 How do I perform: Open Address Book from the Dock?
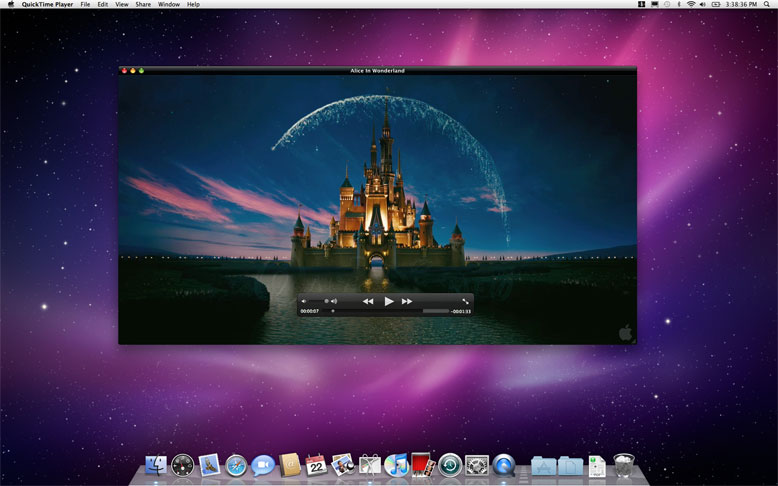click(x=290, y=465)
